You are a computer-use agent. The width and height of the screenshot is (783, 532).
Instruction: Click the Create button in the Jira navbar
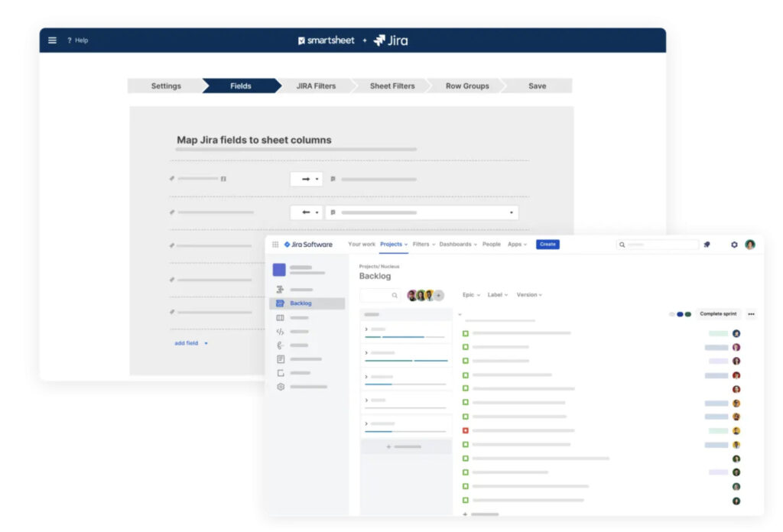tap(547, 244)
